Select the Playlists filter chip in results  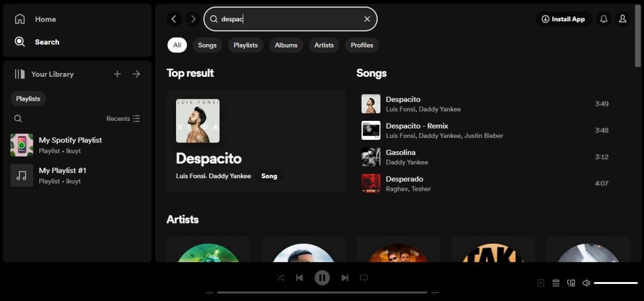tap(246, 45)
